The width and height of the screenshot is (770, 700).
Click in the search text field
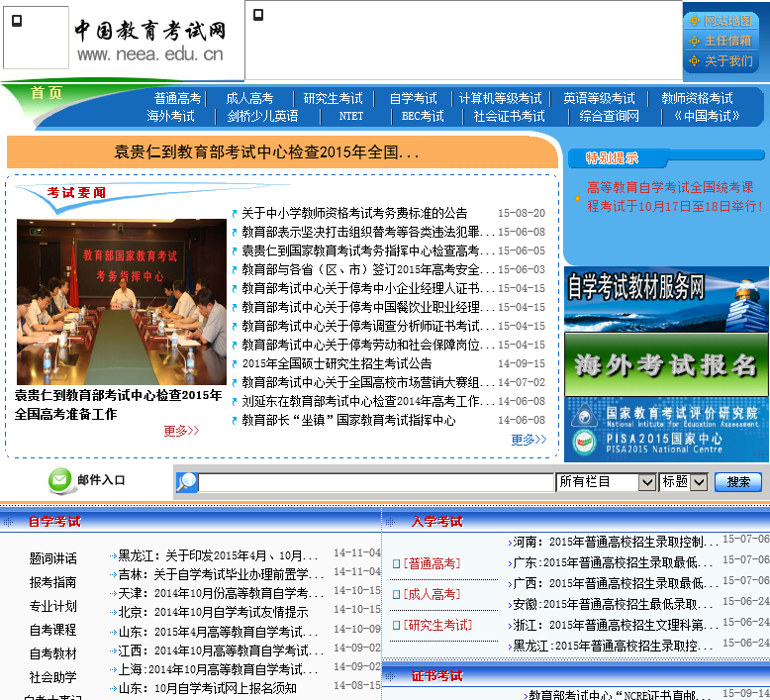[x=376, y=482]
